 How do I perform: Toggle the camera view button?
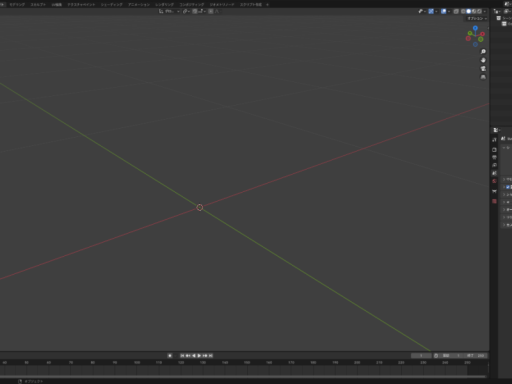[483, 69]
